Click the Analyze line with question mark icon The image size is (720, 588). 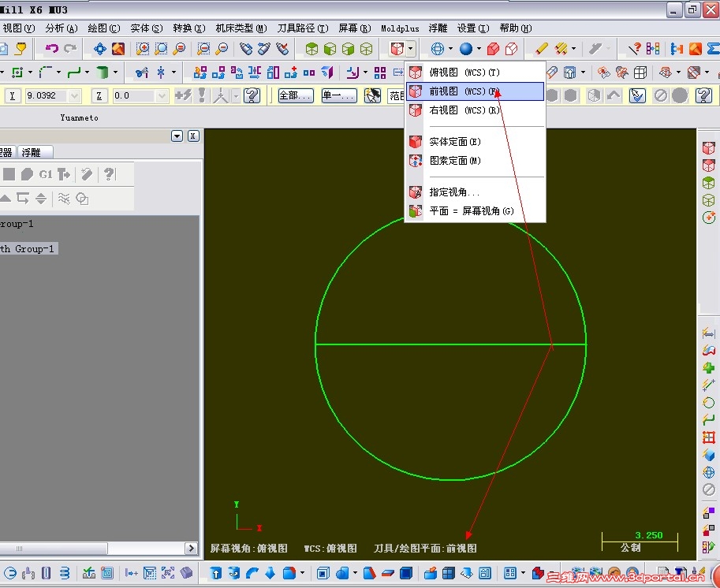coord(635,48)
